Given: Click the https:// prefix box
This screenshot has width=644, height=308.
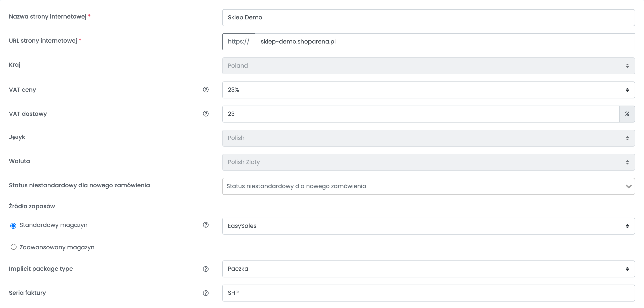Looking at the screenshot, I should pos(239,42).
